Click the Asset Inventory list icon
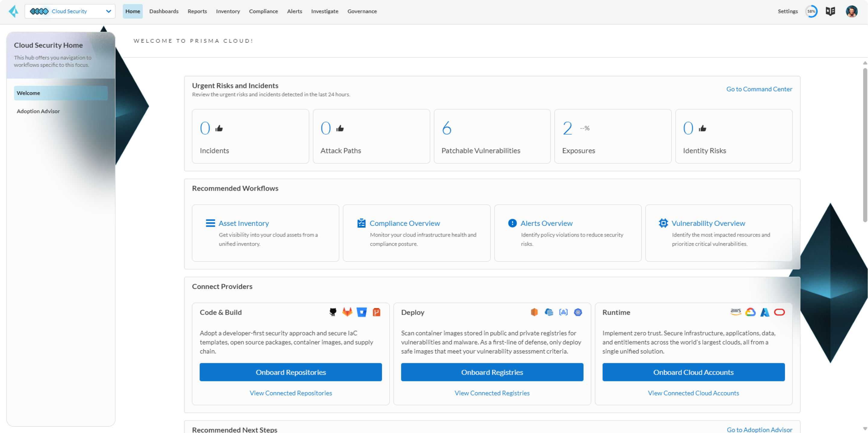The height and width of the screenshot is (433, 868). 210,223
